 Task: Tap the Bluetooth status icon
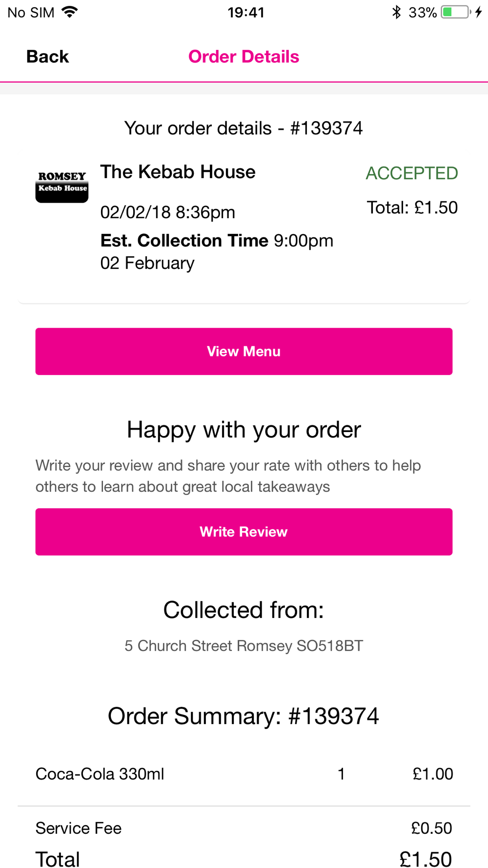(396, 12)
